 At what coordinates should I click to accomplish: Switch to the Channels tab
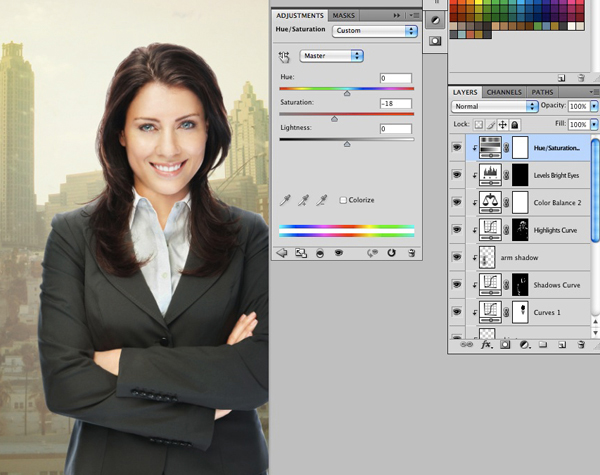point(504,92)
